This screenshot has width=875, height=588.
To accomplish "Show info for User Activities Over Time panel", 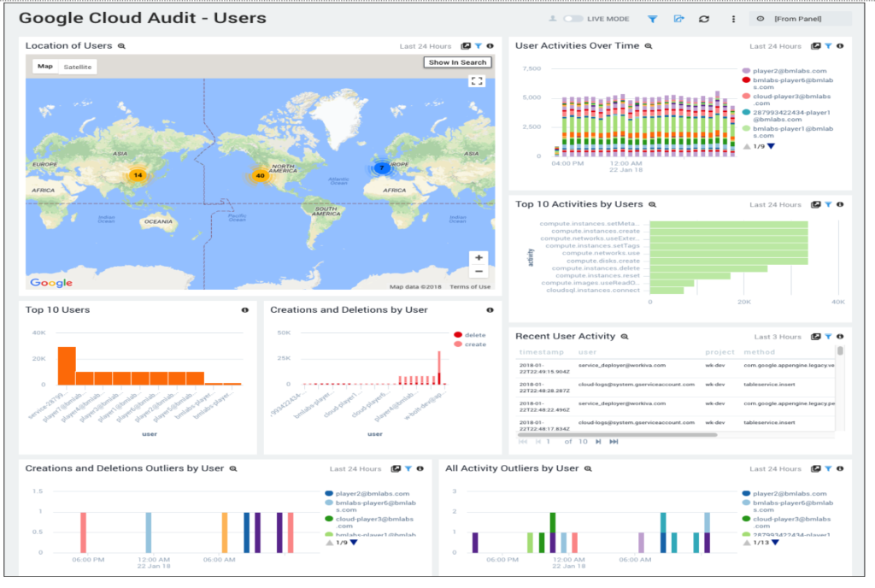I will pyautogui.click(x=840, y=46).
